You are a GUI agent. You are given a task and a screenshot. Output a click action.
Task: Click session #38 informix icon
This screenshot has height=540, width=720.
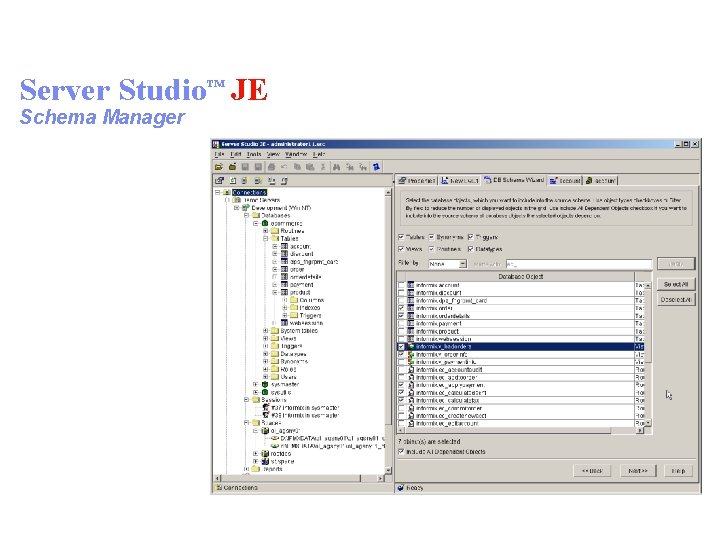pyautogui.click(x=265, y=415)
